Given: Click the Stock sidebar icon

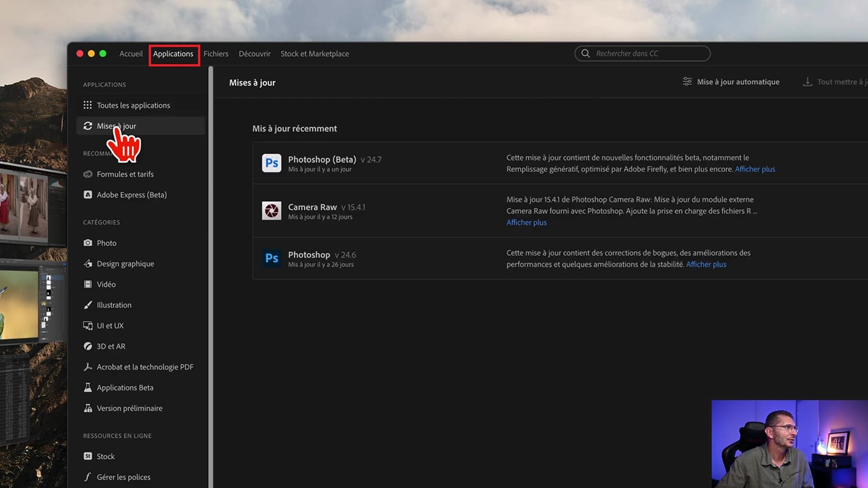Looking at the screenshot, I should pyautogui.click(x=88, y=456).
